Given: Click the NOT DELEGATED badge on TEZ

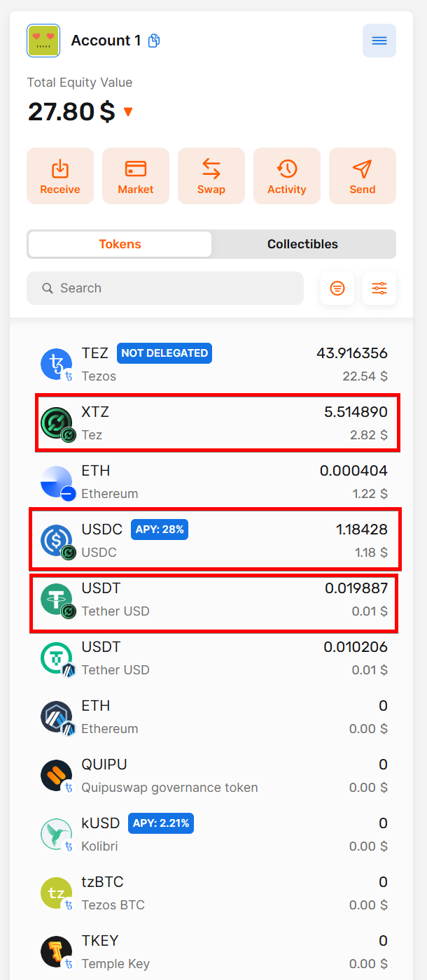Looking at the screenshot, I should coord(164,353).
